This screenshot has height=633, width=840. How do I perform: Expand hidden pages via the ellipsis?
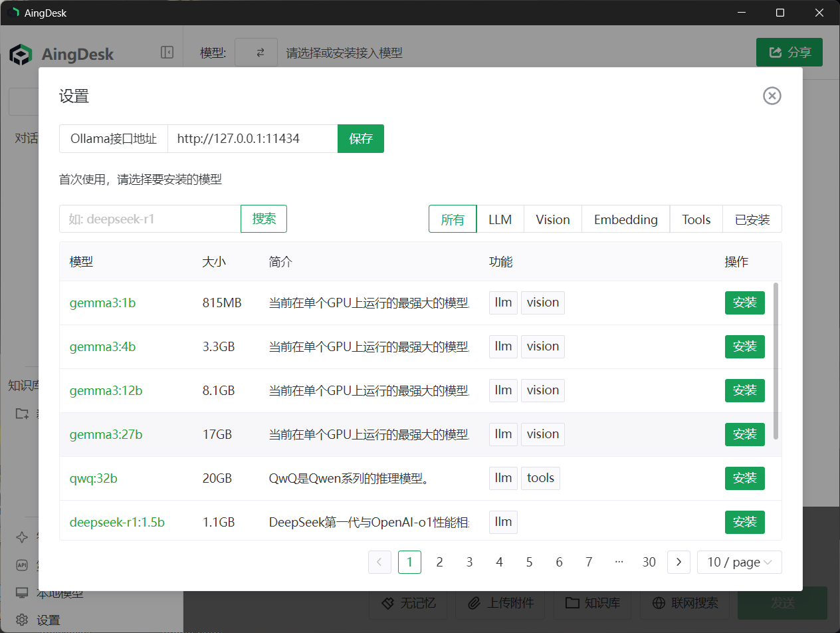pos(619,562)
